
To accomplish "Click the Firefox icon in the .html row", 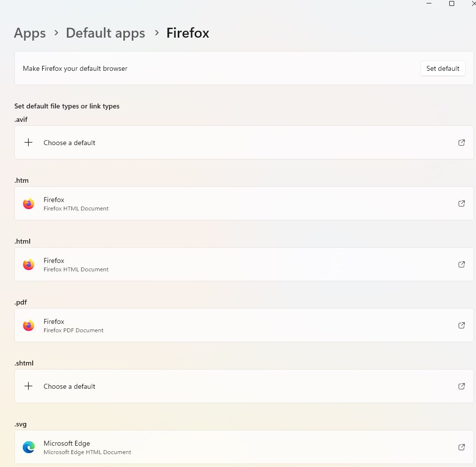I will pyautogui.click(x=29, y=264).
